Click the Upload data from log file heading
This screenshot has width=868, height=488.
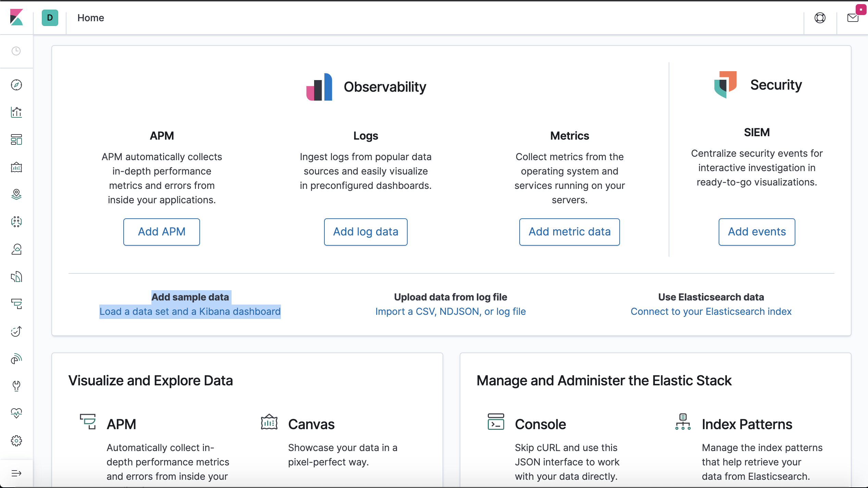(451, 297)
